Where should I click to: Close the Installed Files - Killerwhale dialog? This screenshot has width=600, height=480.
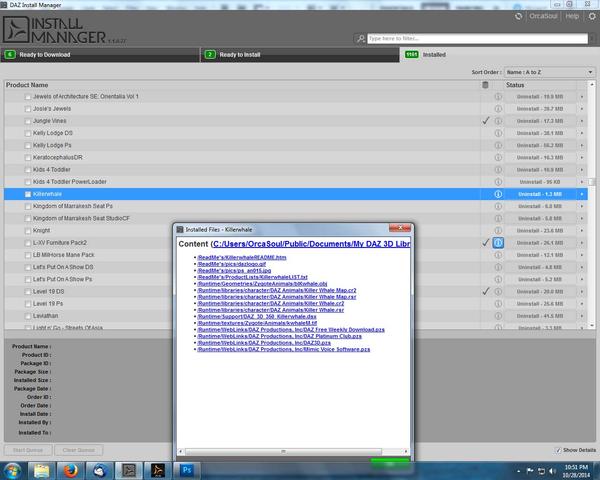[x=399, y=228]
